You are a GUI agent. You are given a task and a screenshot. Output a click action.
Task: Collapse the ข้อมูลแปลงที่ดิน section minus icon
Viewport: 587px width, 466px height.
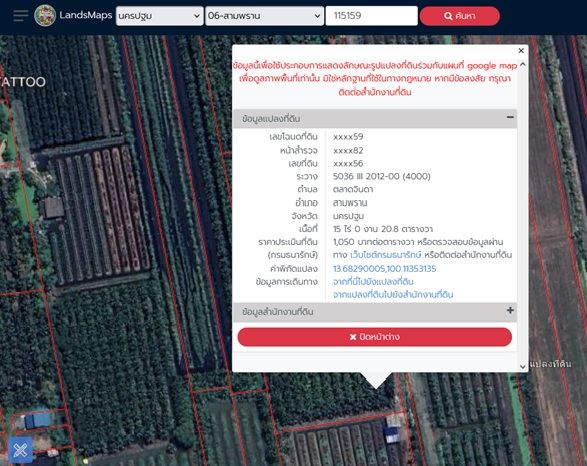click(x=510, y=118)
